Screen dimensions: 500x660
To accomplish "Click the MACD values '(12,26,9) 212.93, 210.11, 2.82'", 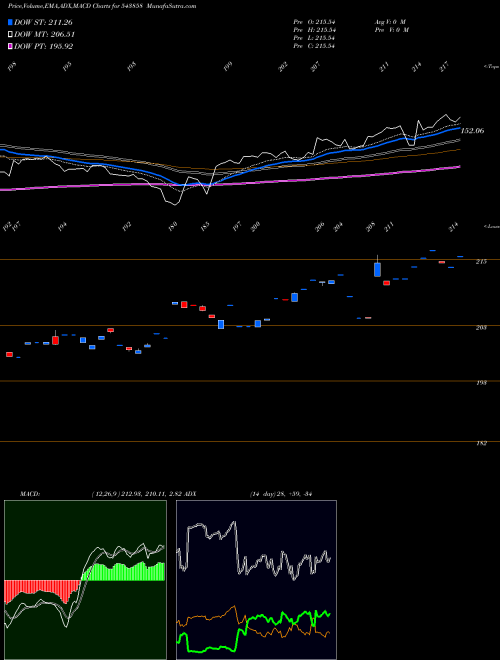I will click(x=136, y=494).
